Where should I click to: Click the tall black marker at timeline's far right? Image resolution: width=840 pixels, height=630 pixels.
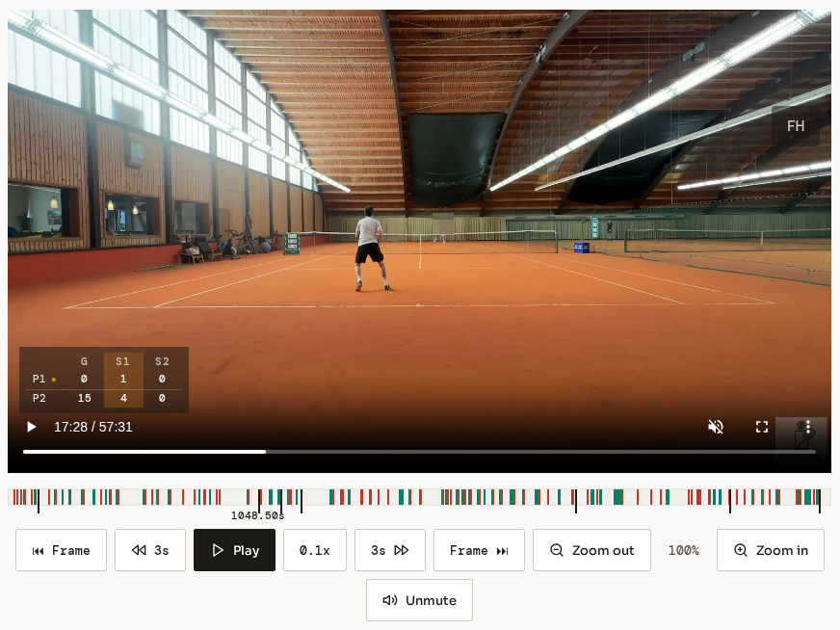(819, 501)
